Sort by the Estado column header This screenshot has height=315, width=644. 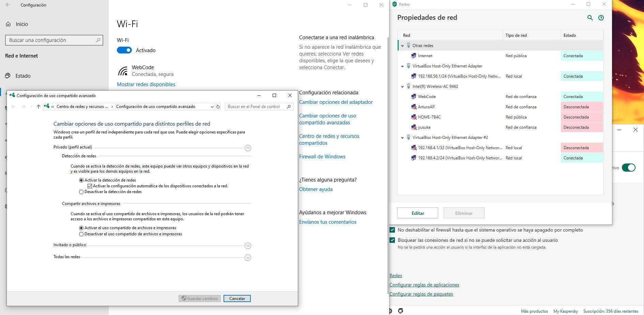(582, 35)
